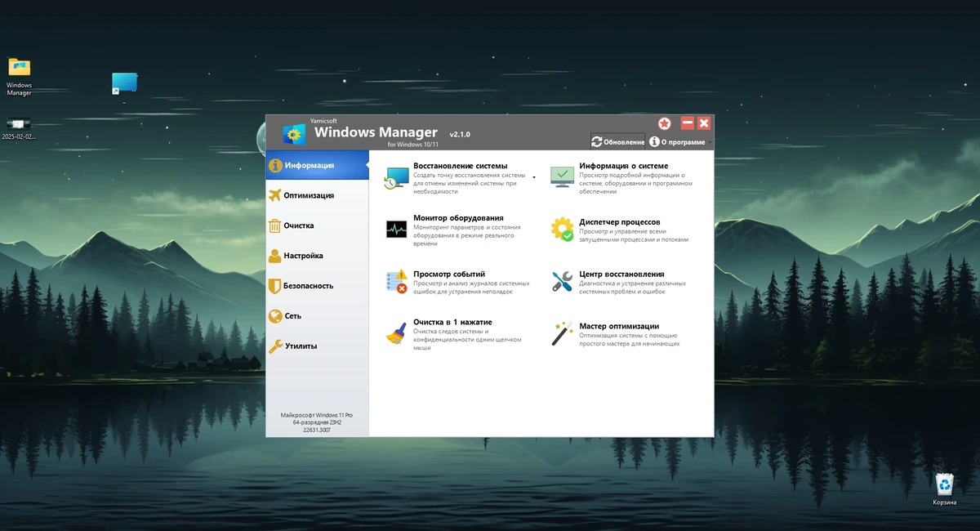Click the Обновление update button

coord(618,141)
